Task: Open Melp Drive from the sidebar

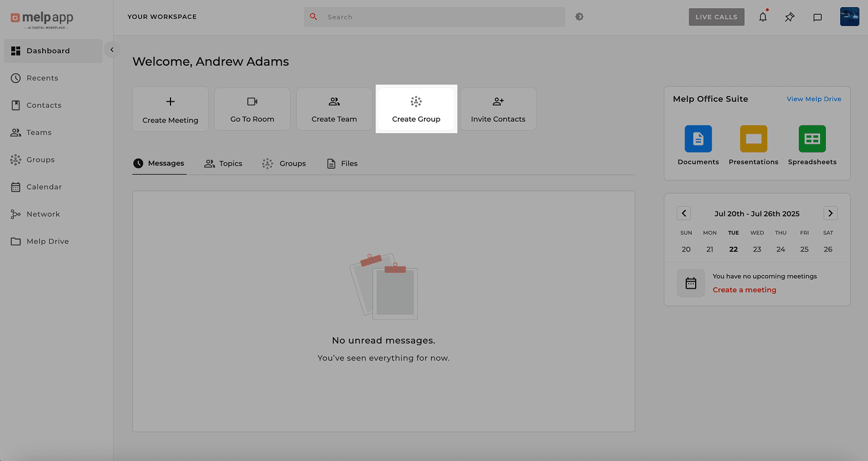Action: 46,241
